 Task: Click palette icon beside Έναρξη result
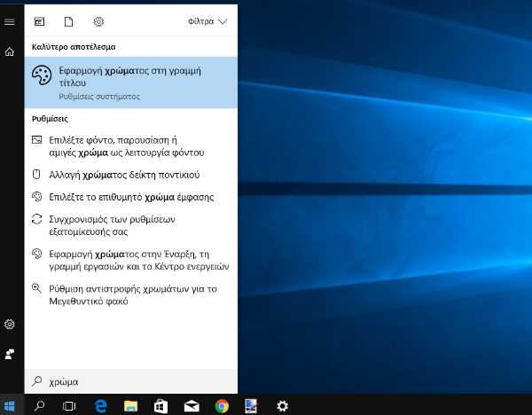[x=36, y=254]
